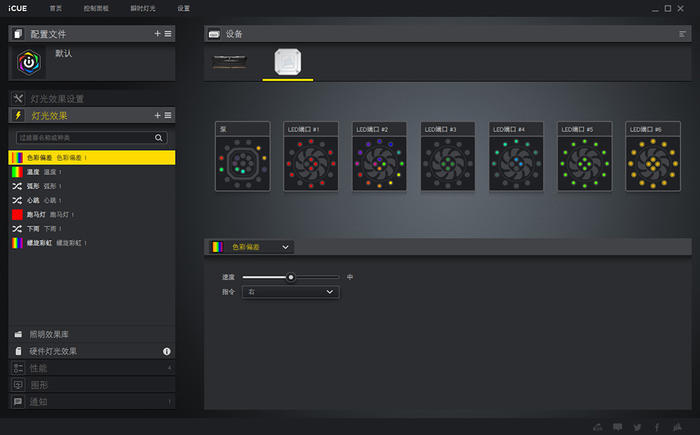700x435 pixels.
Task: Open the 设置 (Settings) tab
Action: pyautogui.click(x=183, y=8)
